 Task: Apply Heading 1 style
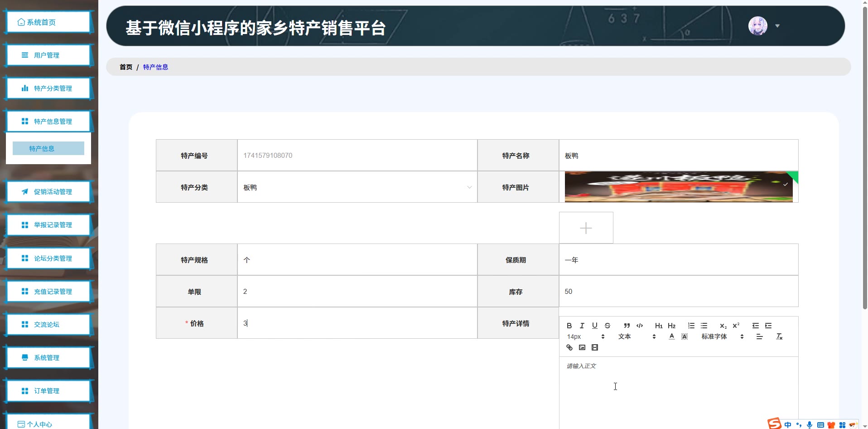point(659,326)
